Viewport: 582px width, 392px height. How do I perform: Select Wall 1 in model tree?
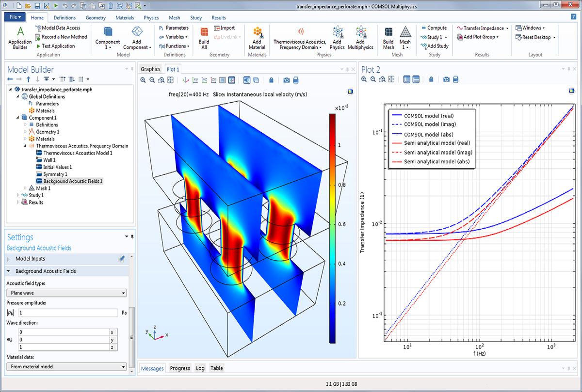click(x=46, y=160)
